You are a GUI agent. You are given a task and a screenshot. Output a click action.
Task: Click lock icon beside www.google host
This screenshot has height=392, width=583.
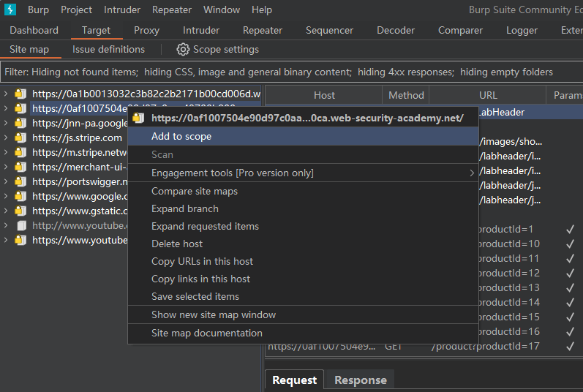[x=20, y=196]
